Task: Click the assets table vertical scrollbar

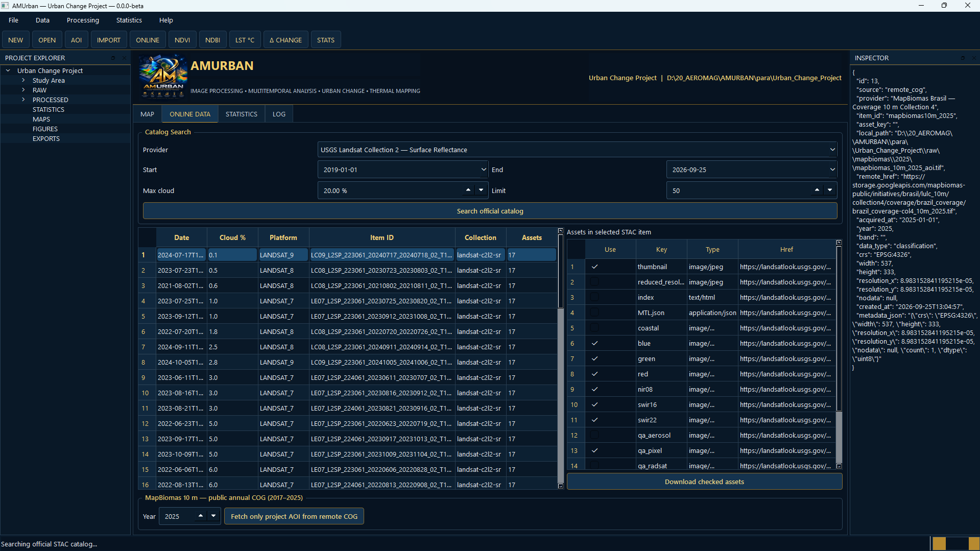Action: (839, 354)
